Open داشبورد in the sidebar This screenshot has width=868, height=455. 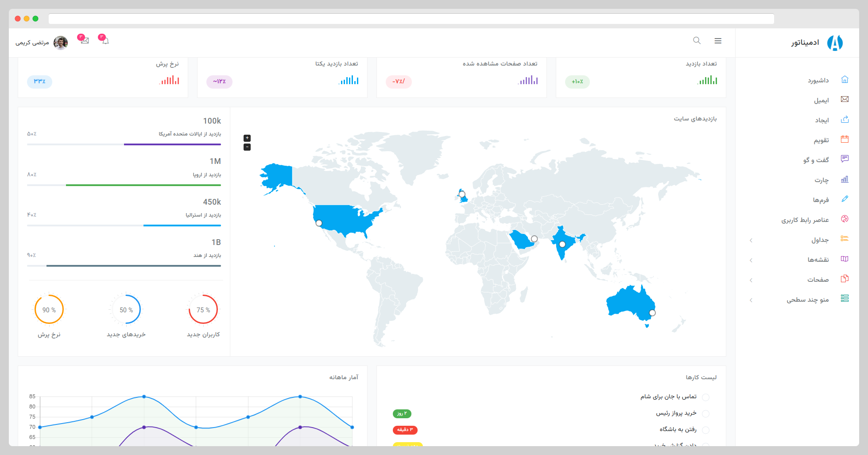(818, 80)
